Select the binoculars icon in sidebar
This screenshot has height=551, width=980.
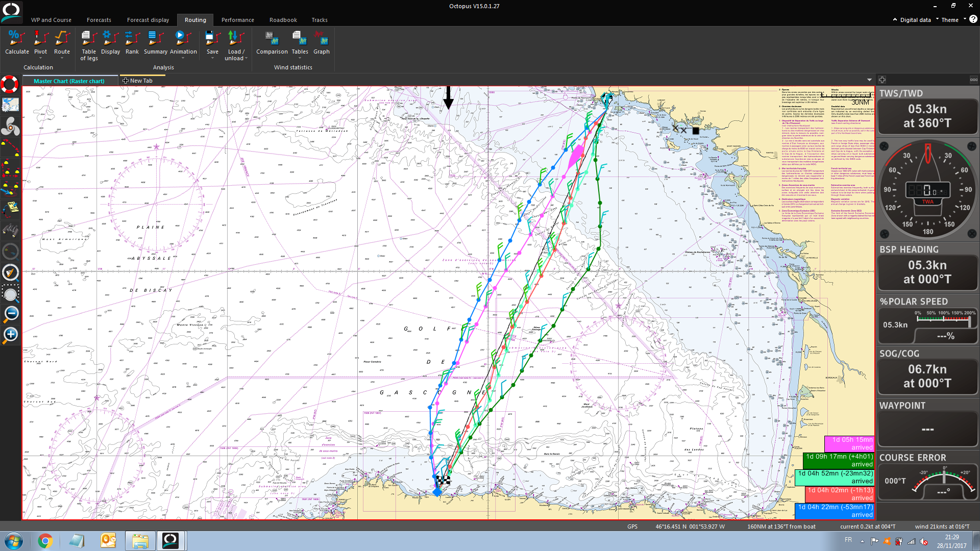(x=10, y=231)
